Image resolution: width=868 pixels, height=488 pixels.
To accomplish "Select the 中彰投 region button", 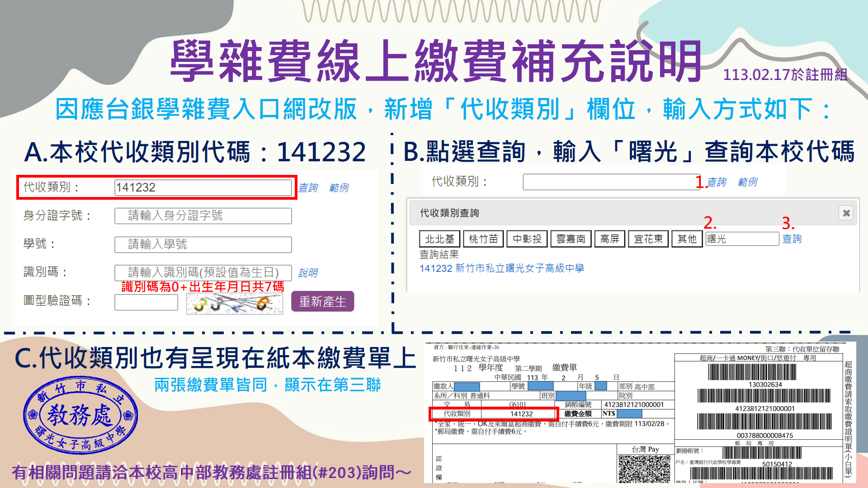I will click(x=527, y=239).
